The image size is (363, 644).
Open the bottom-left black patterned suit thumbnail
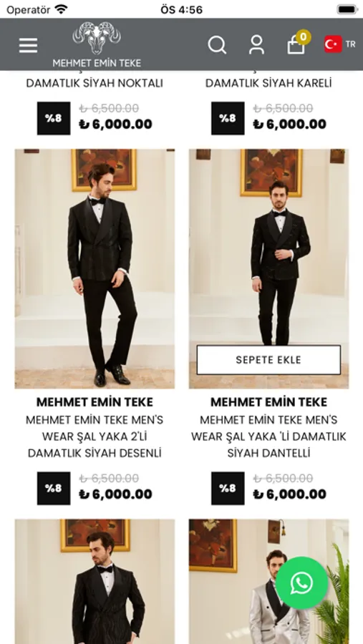pos(95,582)
